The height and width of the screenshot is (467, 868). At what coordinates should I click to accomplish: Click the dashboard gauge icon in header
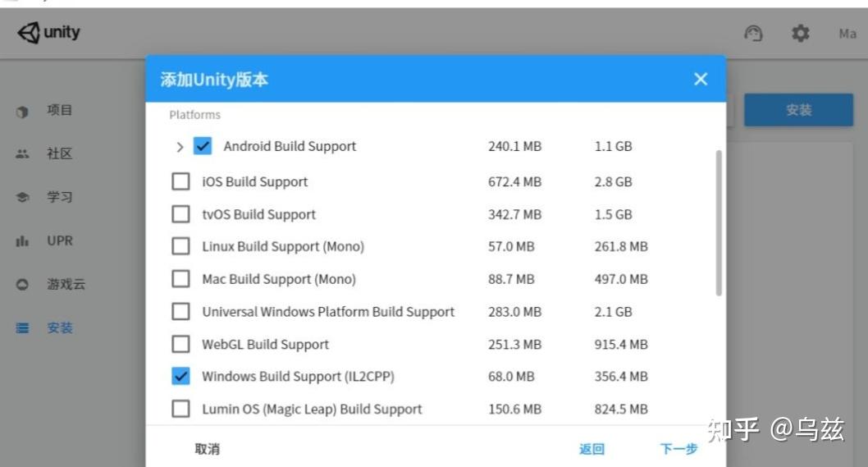[x=753, y=33]
